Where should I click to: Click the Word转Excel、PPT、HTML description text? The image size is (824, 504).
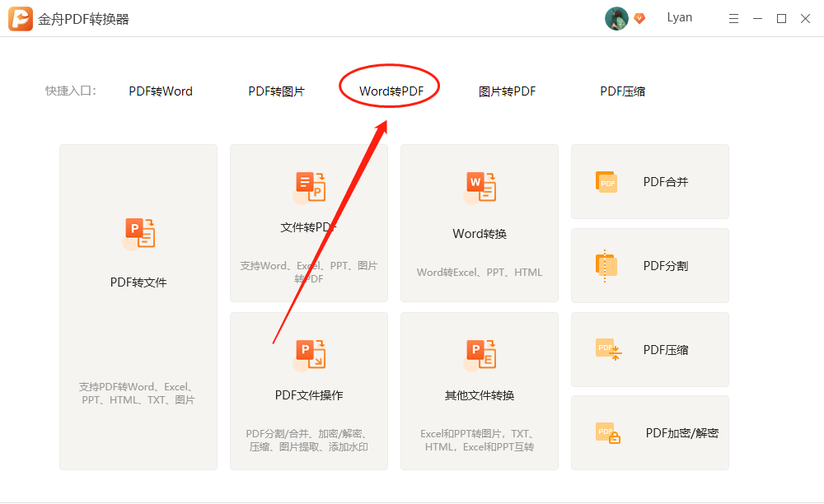pyautogui.click(x=480, y=273)
